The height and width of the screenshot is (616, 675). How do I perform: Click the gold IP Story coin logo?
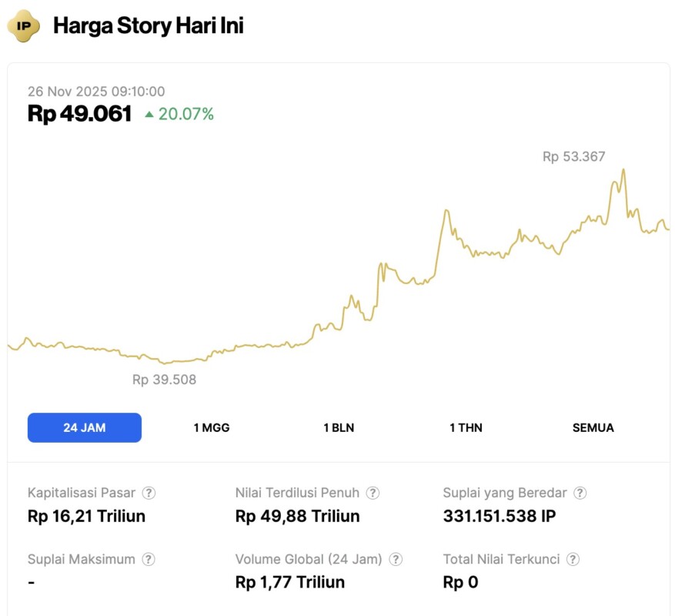pyautogui.click(x=24, y=25)
